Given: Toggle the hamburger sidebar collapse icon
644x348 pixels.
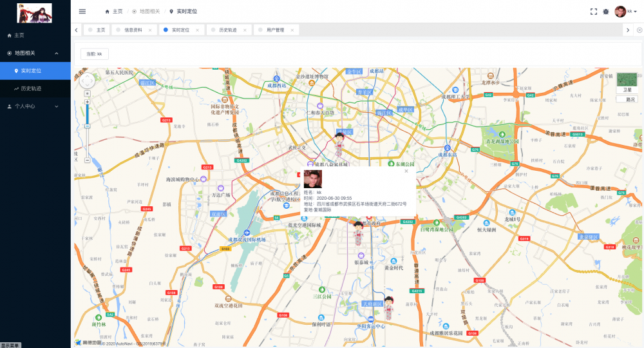Looking at the screenshot, I should 82,12.
